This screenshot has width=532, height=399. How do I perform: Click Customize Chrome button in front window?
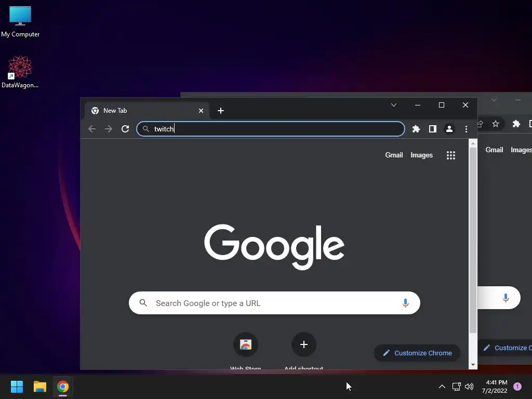pyautogui.click(x=417, y=353)
